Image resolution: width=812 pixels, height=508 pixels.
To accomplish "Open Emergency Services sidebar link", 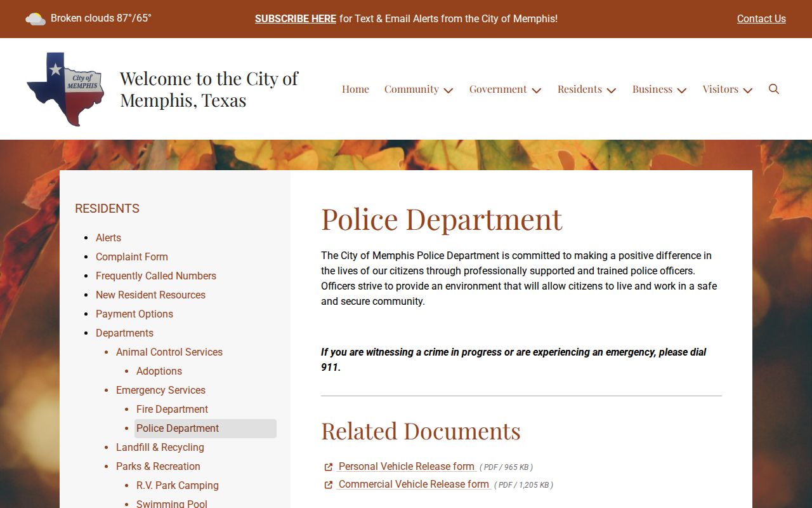I will click(160, 390).
